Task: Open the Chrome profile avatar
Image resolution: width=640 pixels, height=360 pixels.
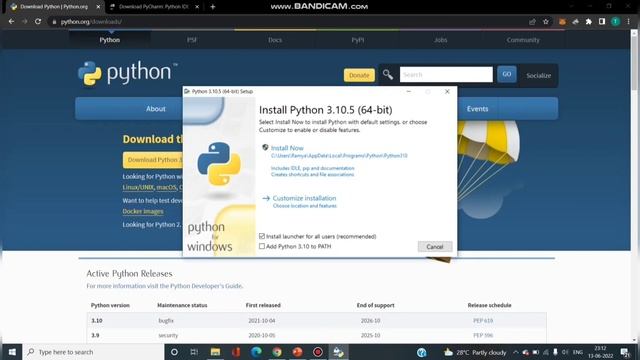Action: pyautogui.click(x=615, y=22)
